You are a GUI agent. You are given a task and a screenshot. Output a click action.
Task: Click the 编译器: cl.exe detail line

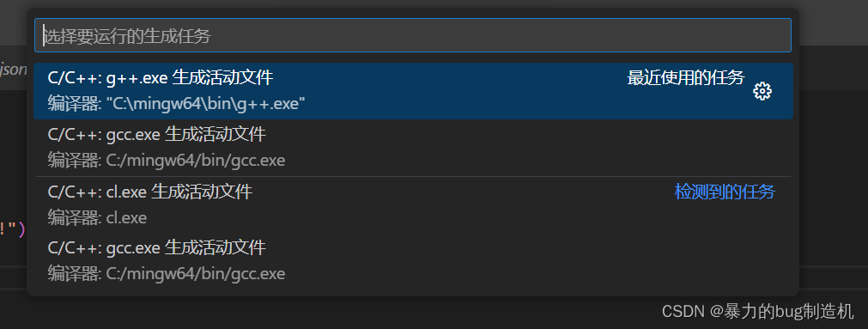(97, 217)
